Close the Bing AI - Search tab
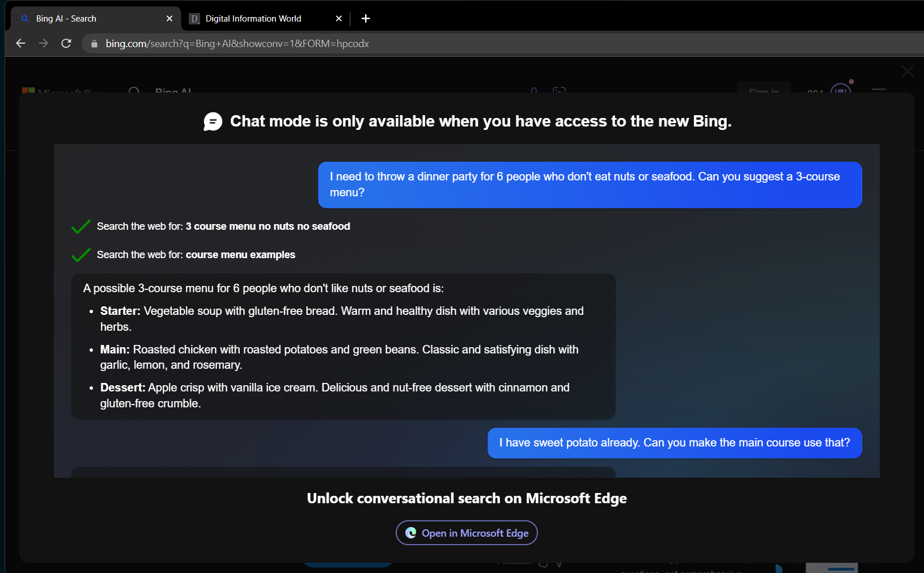 coord(169,19)
